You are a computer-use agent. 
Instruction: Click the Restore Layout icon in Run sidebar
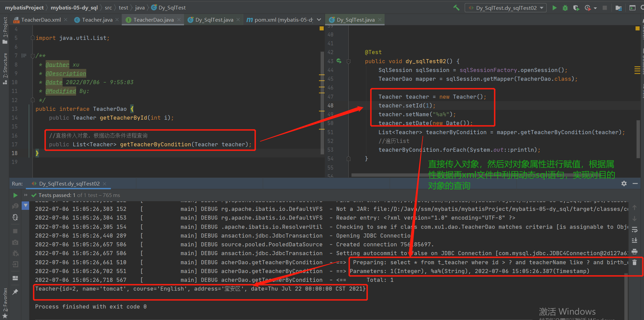(x=15, y=278)
